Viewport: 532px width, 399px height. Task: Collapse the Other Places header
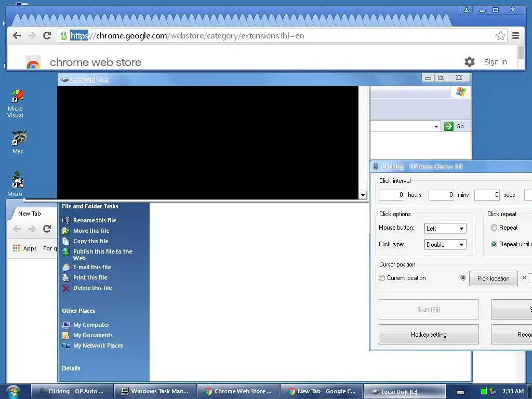click(78, 311)
